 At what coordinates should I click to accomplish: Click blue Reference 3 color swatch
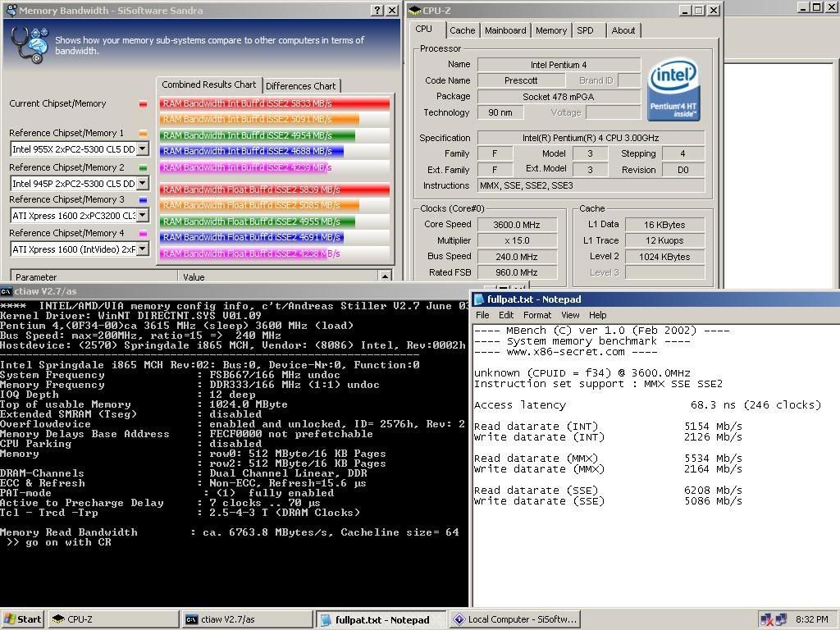pyautogui.click(x=143, y=200)
